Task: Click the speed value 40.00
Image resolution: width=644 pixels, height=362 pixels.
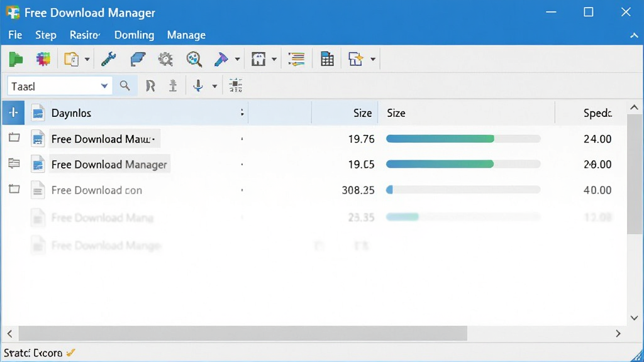Action: (x=597, y=190)
